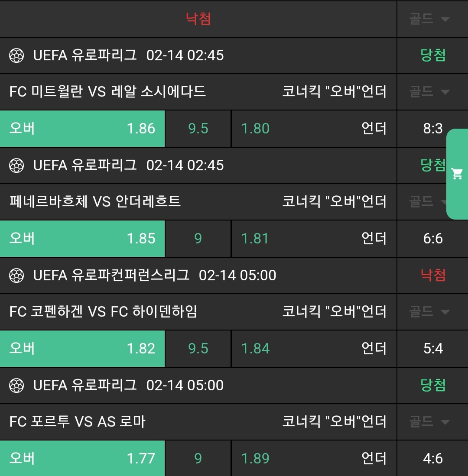This screenshot has width=468, height=476.
Task: Open the 골드 dropdown in the FC 미트윌란 row
Action: (429, 92)
